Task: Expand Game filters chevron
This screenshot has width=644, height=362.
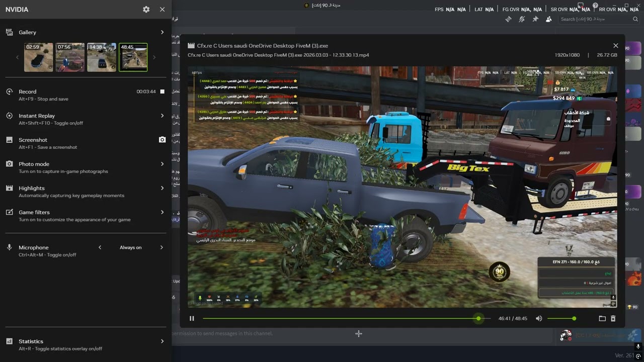Action: coord(162,212)
